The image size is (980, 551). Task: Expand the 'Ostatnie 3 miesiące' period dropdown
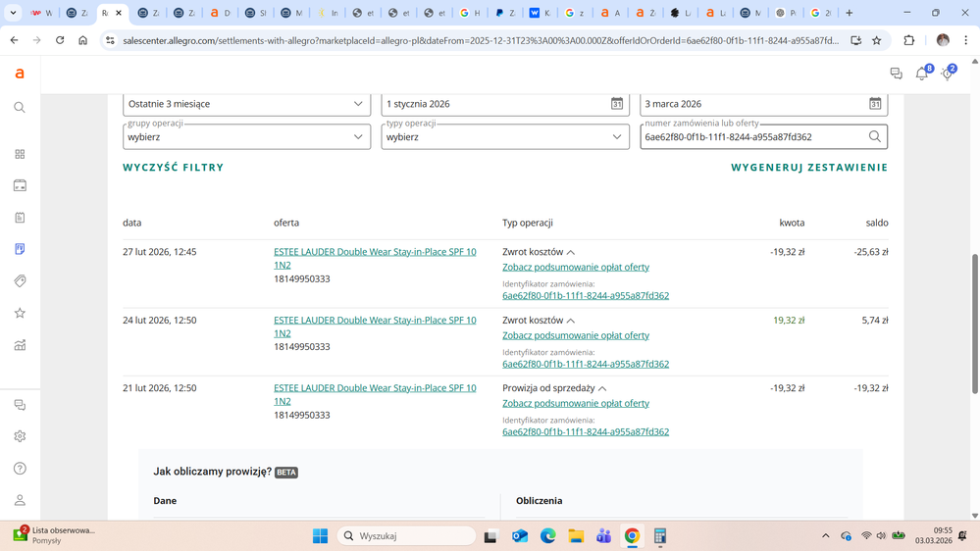click(245, 104)
